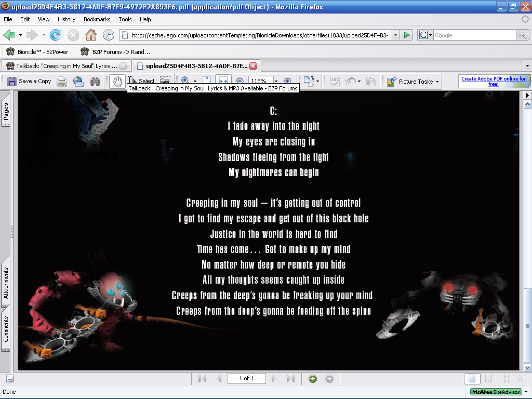Viewport: 532px width, 399px height.
Task: Go to Last Page button
Action: (x=290, y=378)
